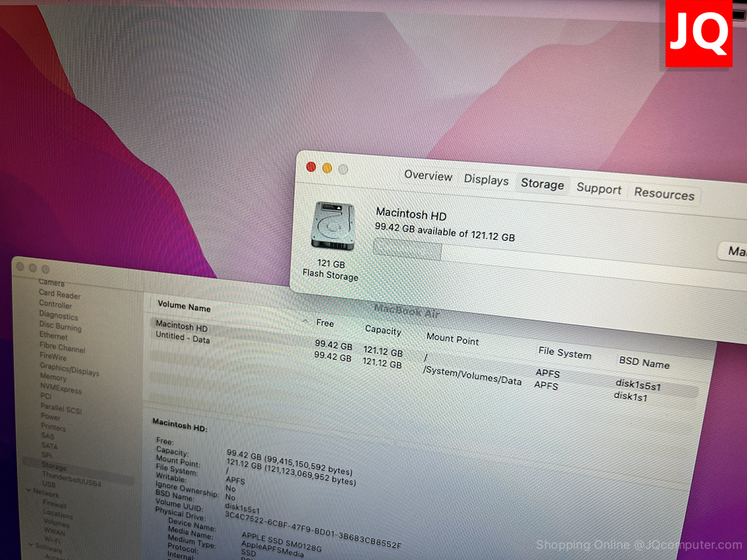Select Card Reader in the sidebar
Viewport: 747px width, 560px height.
click(60, 294)
